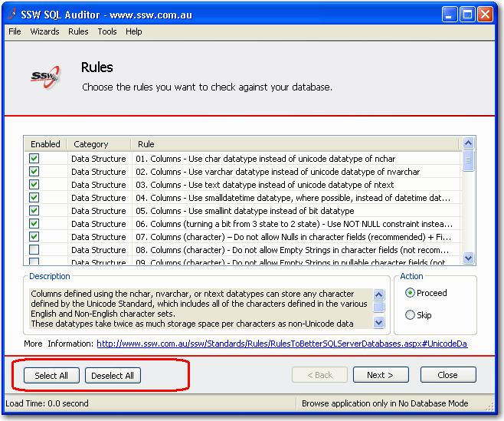Viewport: 504px width, 421px height.
Task: Disable rule 05 smallint datatype checkbox
Action: click(x=34, y=211)
